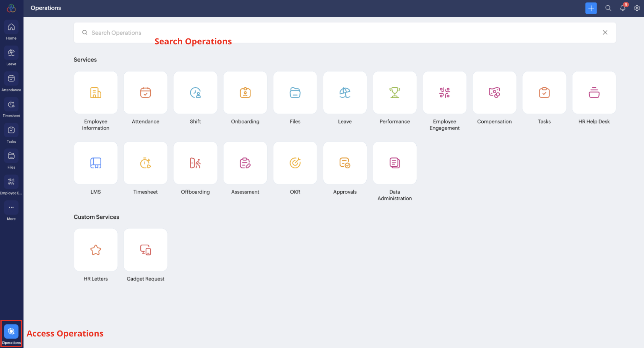The width and height of the screenshot is (644, 348).
Task: Select the Offboarding service tile
Action: (x=195, y=163)
